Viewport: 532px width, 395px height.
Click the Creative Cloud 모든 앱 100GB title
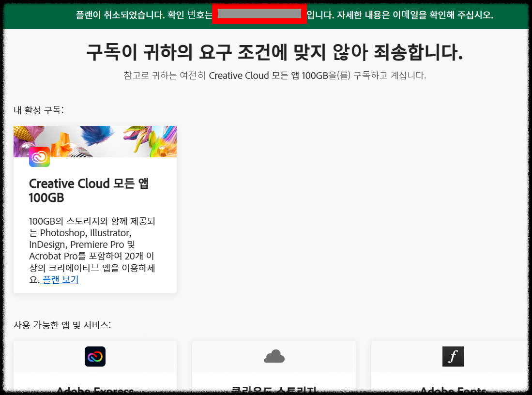point(89,190)
